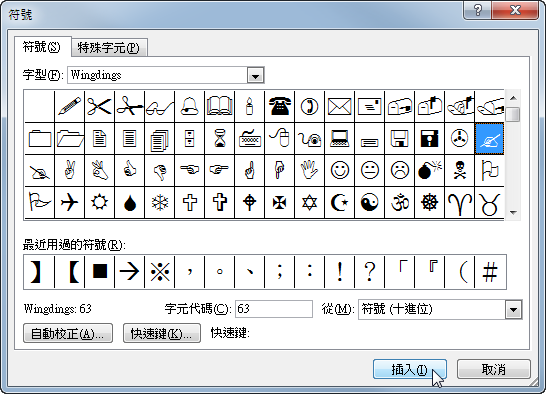Click the help question mark button

point(478,10)
